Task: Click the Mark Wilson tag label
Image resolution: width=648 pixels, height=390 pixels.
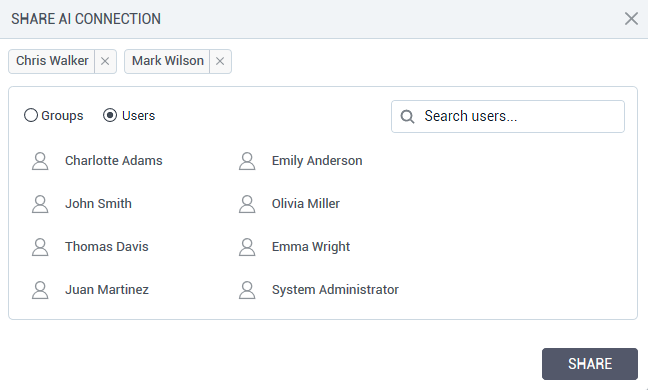Action: tap(168, 61)
